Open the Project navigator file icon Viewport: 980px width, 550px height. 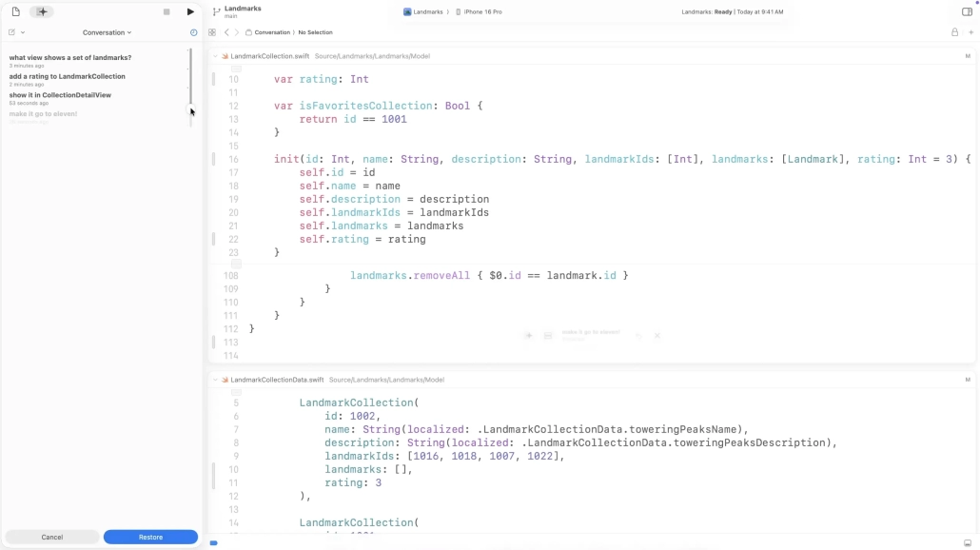pyautogui.click(x=15, y=11)
